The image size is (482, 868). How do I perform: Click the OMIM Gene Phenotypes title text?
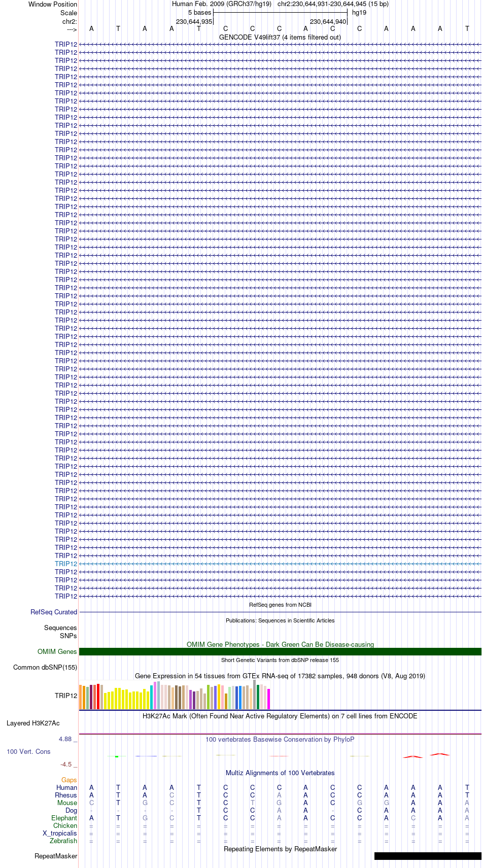tap(280, 644)
